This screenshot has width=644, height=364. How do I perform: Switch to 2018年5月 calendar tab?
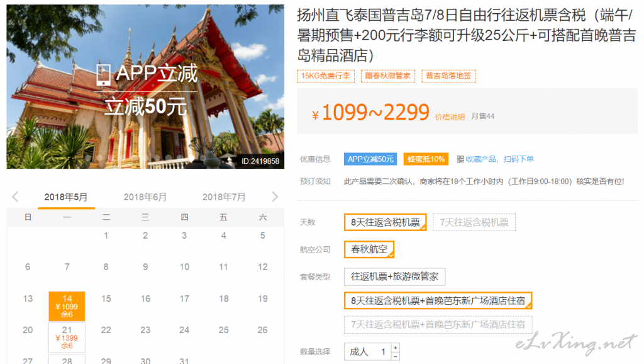(66, 197)
